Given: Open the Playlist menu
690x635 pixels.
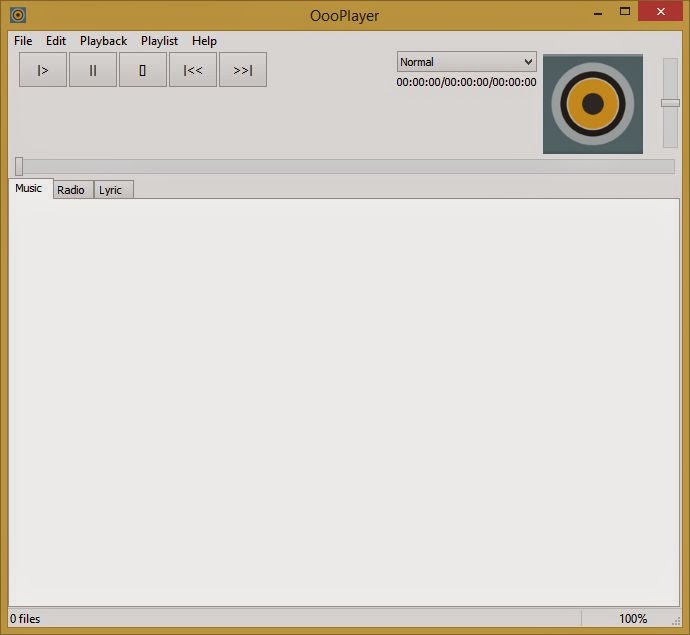Looking at the screenshot, I should (x=159, y=41).
